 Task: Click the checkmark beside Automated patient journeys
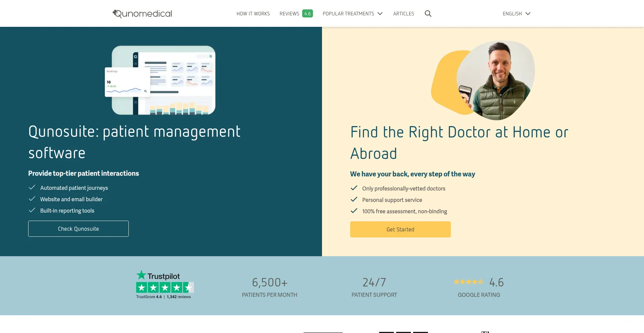[x=32, y=187]
